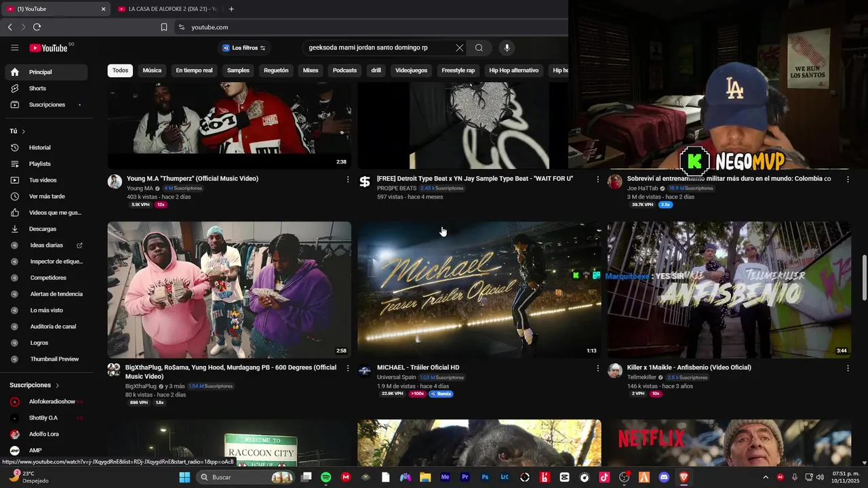Click the magnifier search button
Screen dimensions: 868x488
[479, 47]
